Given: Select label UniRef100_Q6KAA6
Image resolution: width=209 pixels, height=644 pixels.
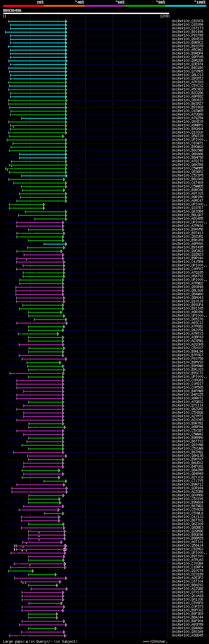Looking at the screenshot, I should (x=187, y=154).
